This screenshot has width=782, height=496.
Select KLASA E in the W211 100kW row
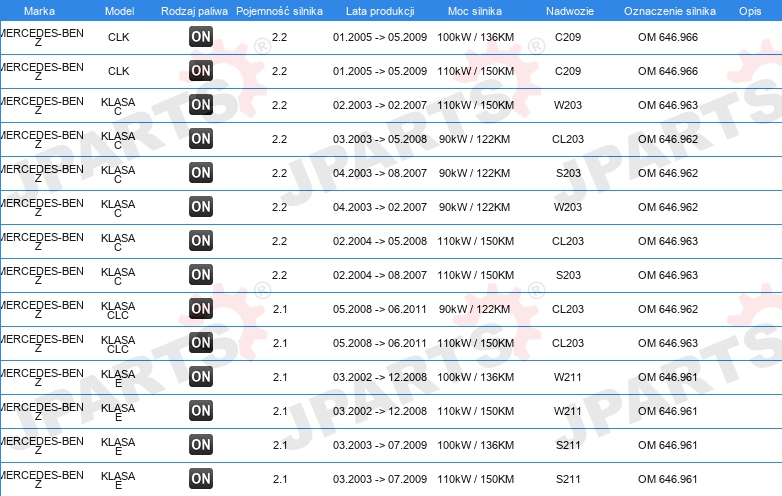point(118,378)
